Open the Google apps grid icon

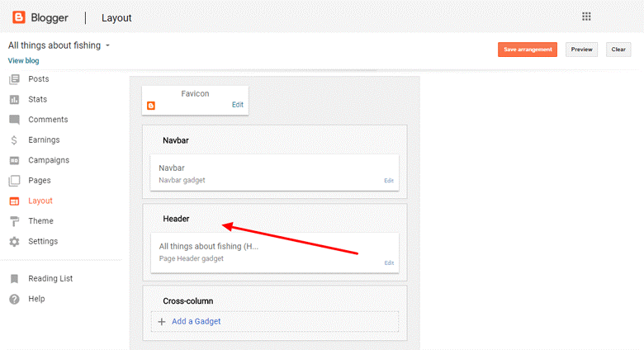click(x=586, y=17)
